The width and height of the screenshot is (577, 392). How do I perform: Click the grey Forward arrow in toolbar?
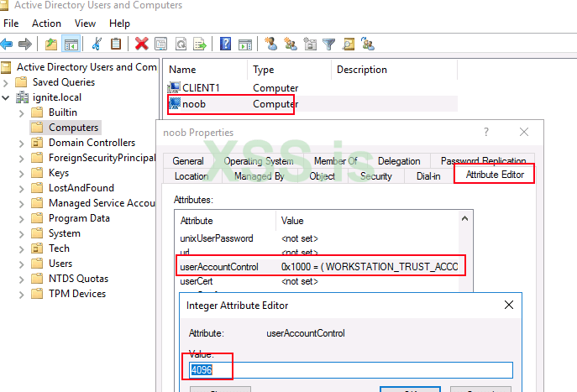[x=25, y=44]
